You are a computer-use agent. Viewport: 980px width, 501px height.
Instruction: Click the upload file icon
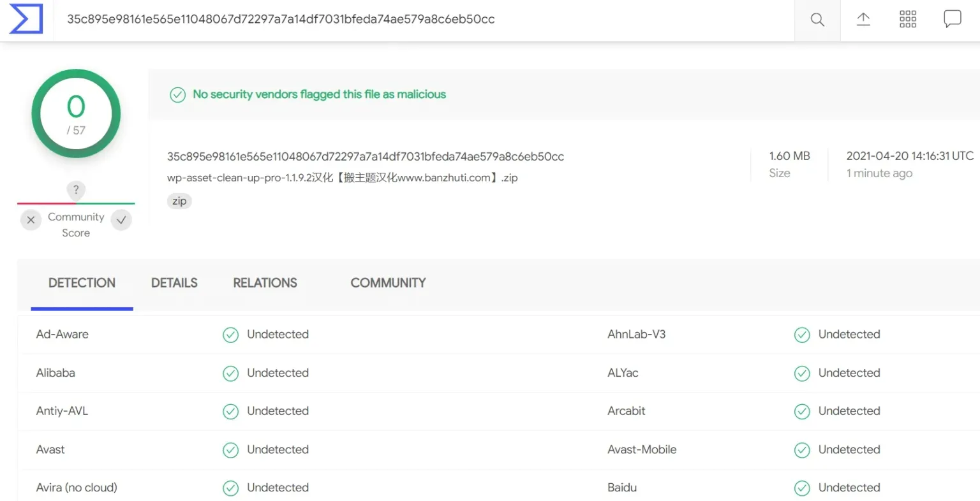pos(863,19)
